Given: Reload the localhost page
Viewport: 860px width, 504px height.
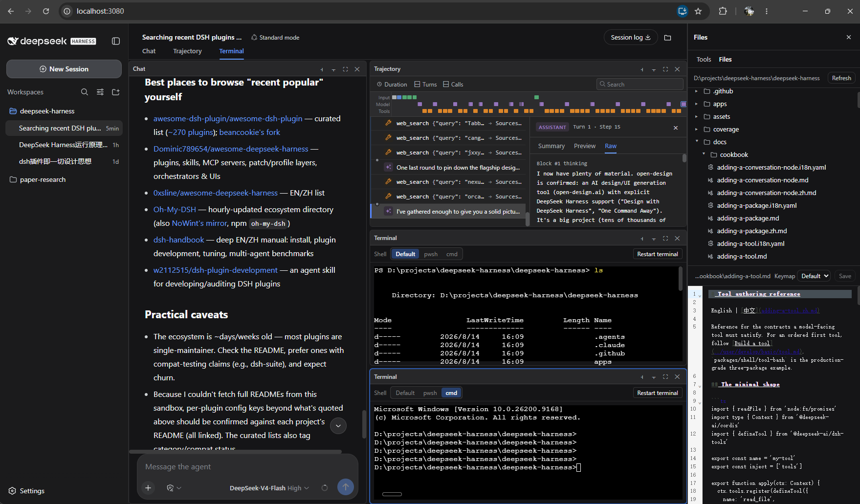Looking at the screenshot, I should (x=46, y=11).
